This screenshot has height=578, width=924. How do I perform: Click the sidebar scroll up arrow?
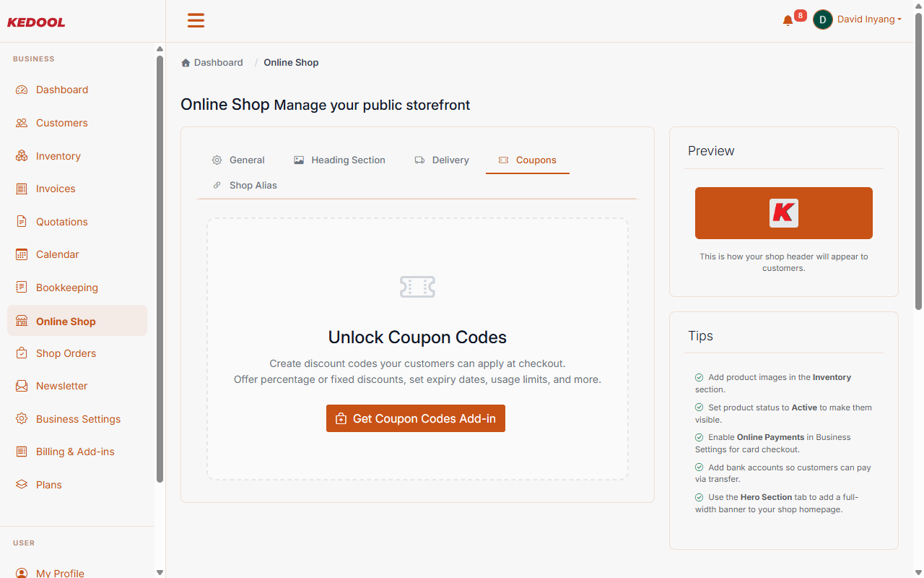160,49
